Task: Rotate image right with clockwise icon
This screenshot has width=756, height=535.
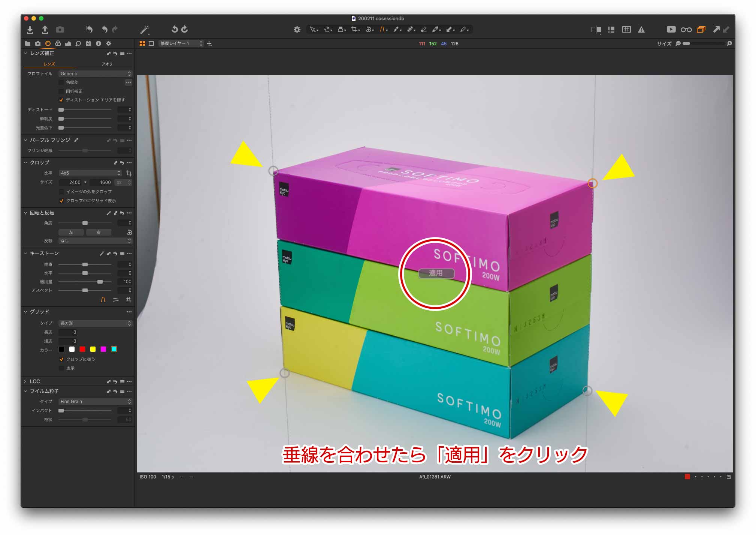Action: pos(185,29)
